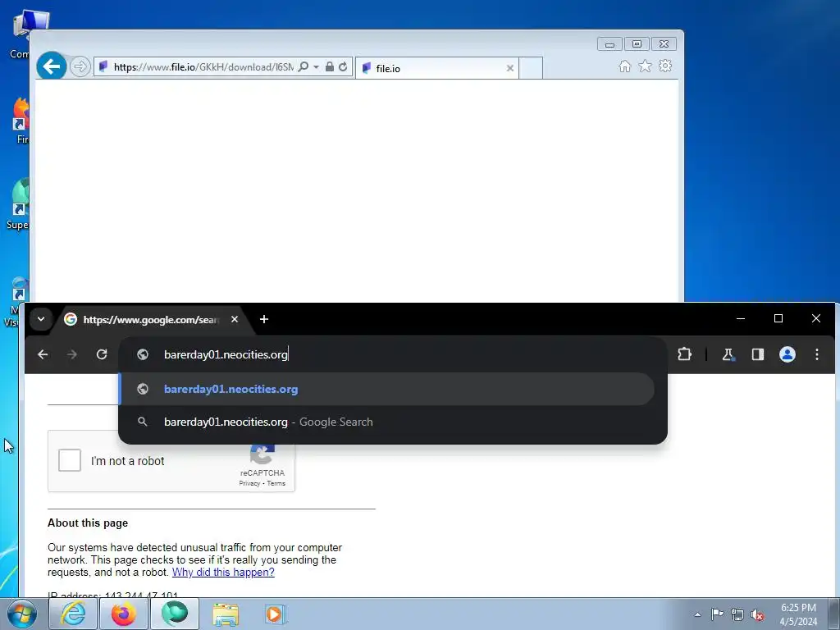Click the network icon in system tray

[737, 614]
